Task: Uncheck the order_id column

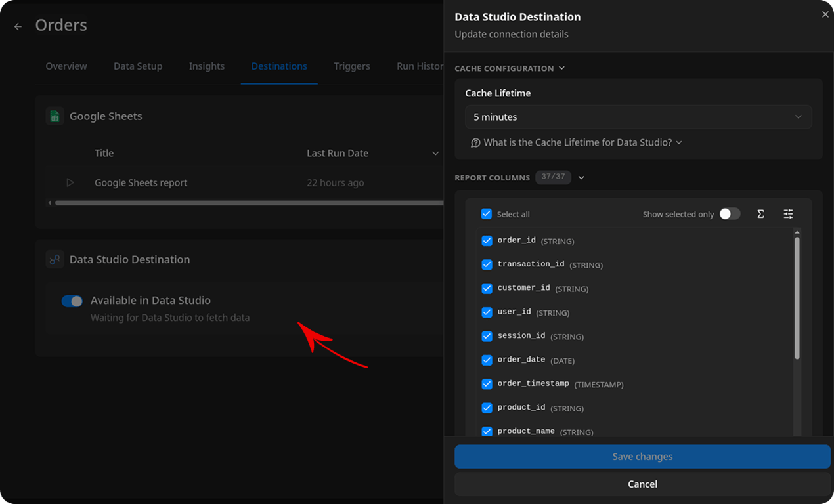Action: pos(487,241)
